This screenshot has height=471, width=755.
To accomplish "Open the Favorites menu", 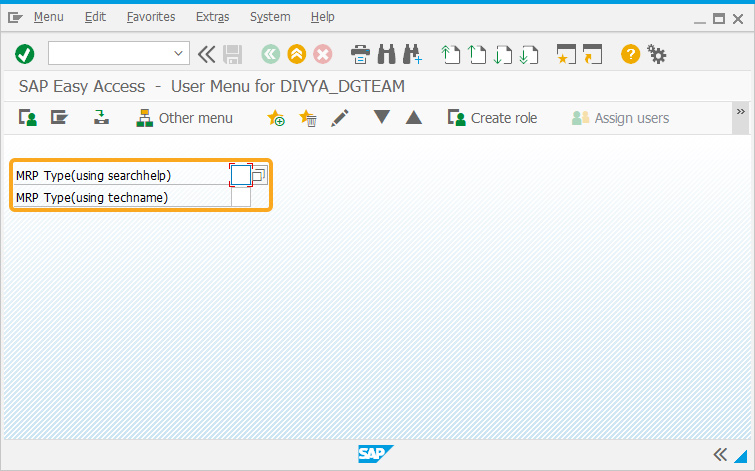I will click(x=151, y=17).
